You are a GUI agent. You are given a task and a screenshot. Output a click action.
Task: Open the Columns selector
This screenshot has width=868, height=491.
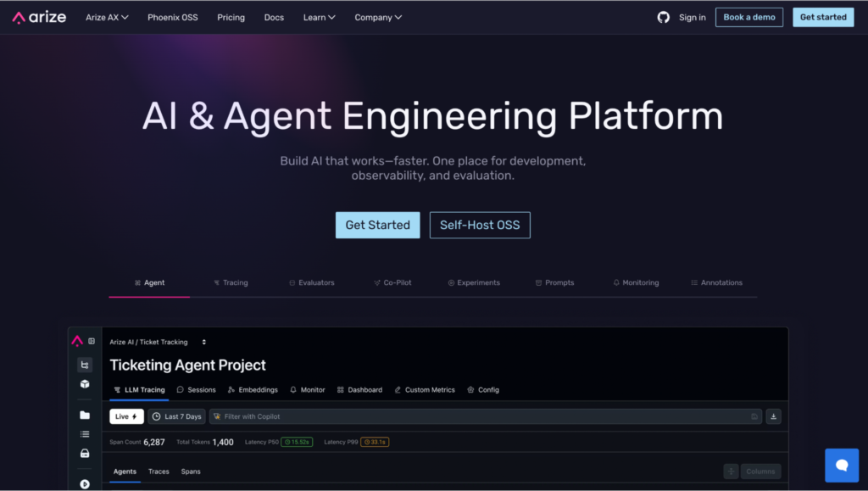click(x=760, y=471)
